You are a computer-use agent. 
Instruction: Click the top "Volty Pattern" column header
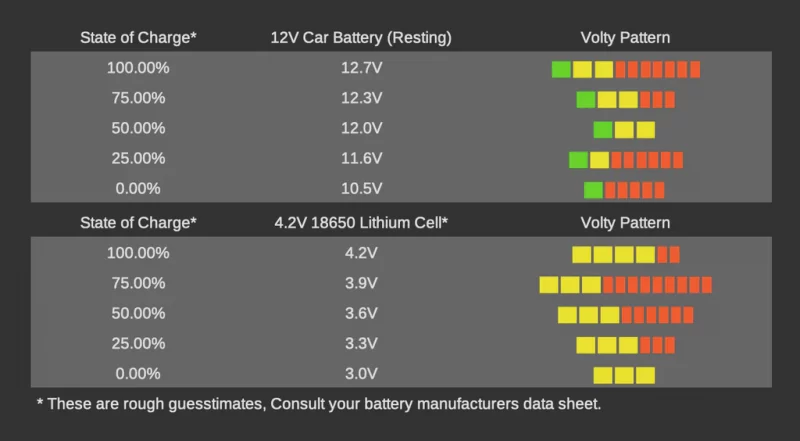click(x=625, y=38)
